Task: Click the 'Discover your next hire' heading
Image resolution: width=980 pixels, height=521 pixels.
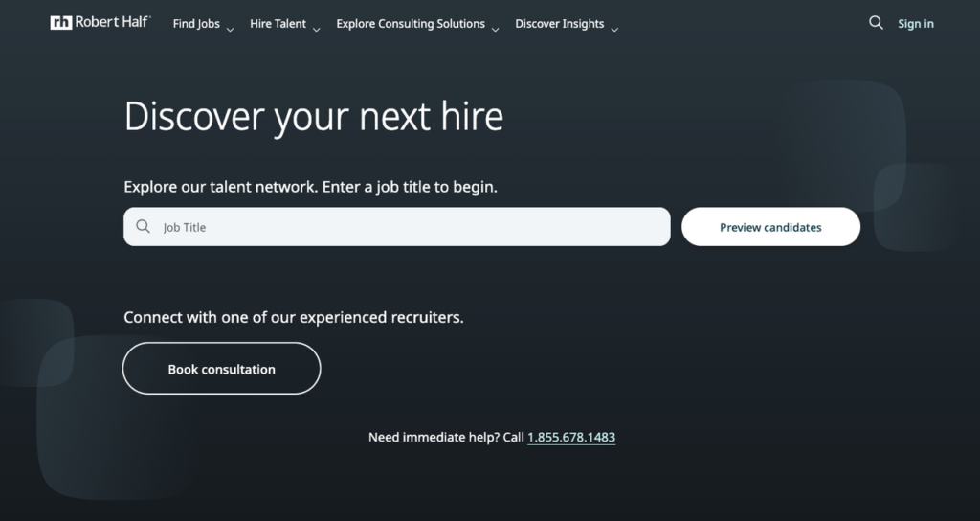Action: [314, 116]
